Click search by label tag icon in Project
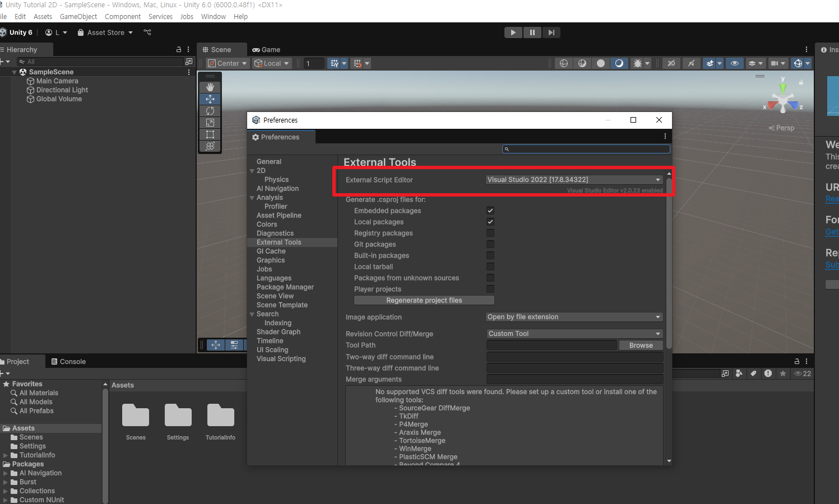 point(753,374)
